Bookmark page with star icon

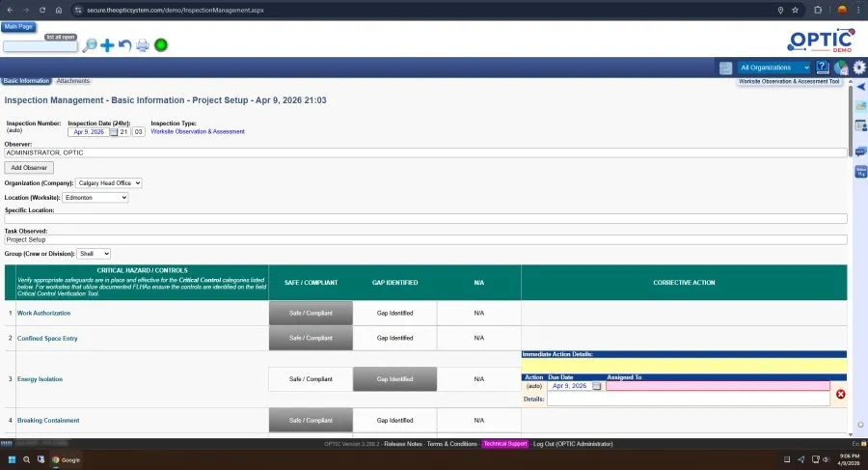(795, 10)
